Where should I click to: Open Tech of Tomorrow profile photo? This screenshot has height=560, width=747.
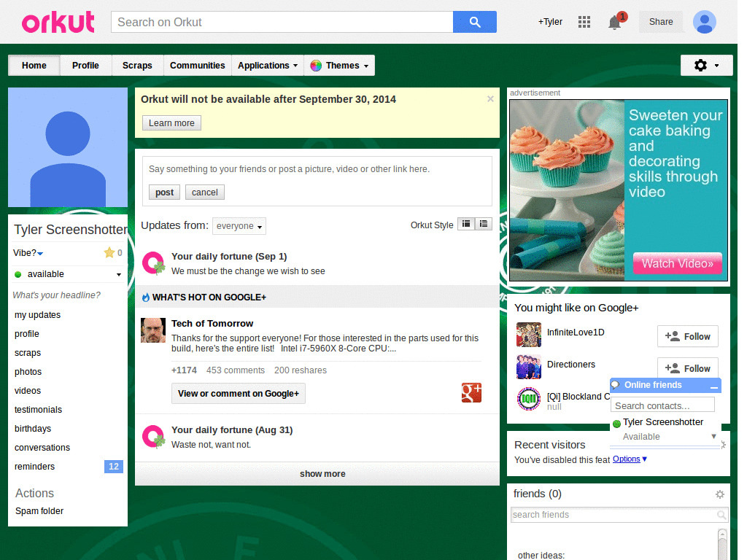153,330
